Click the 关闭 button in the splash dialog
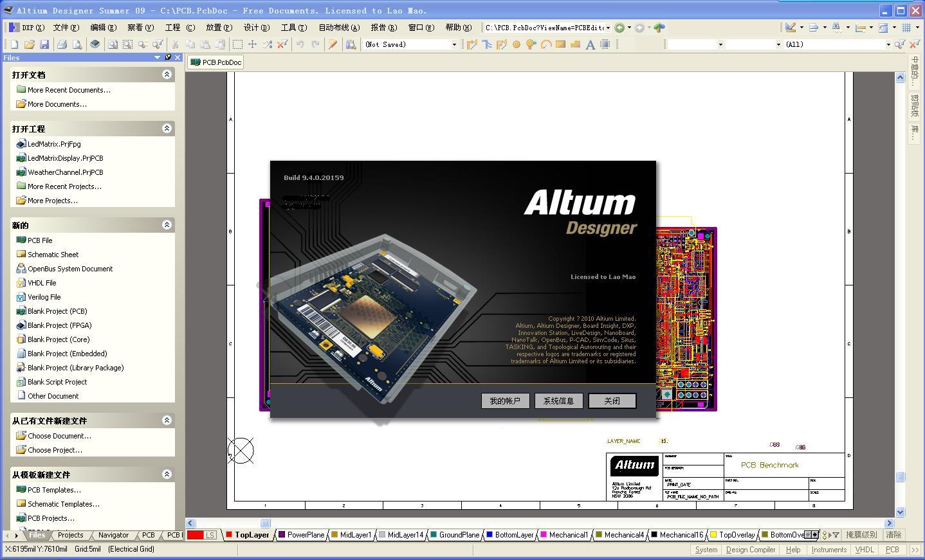Viewport: 925px width, 560px height. (x=612, y=401)
